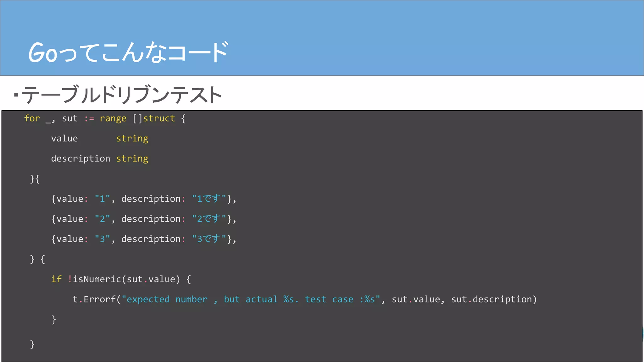The width and height of the screenshot is (644, 362).
Task: Click the final closing brace of the for loop
Action: tap(32, 344)
